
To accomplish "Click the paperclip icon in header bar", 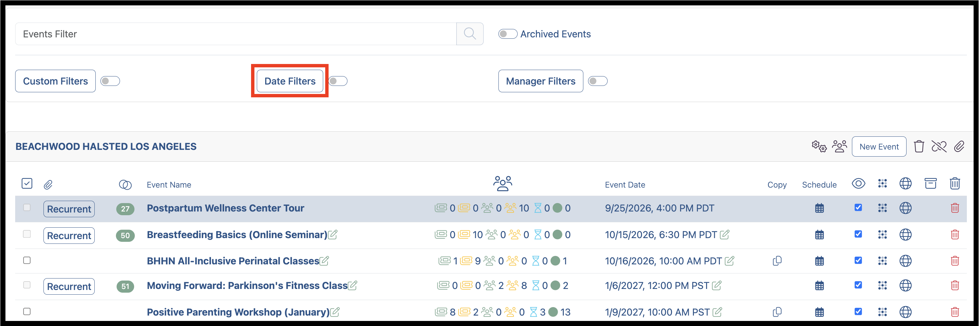I will 959,146.
